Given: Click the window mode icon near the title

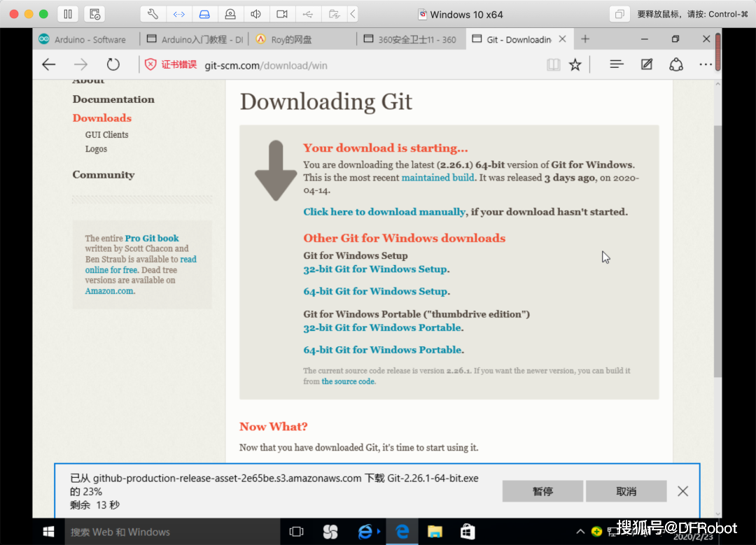Looking at the screenshot, I should tap(619, 14).
